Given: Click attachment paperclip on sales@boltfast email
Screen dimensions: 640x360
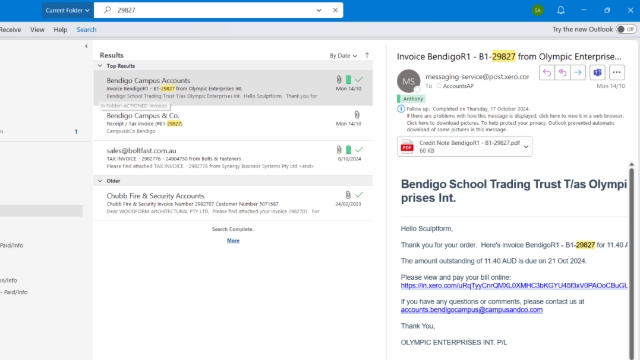Looking at the screenshot, I should (x=339, y=150).
